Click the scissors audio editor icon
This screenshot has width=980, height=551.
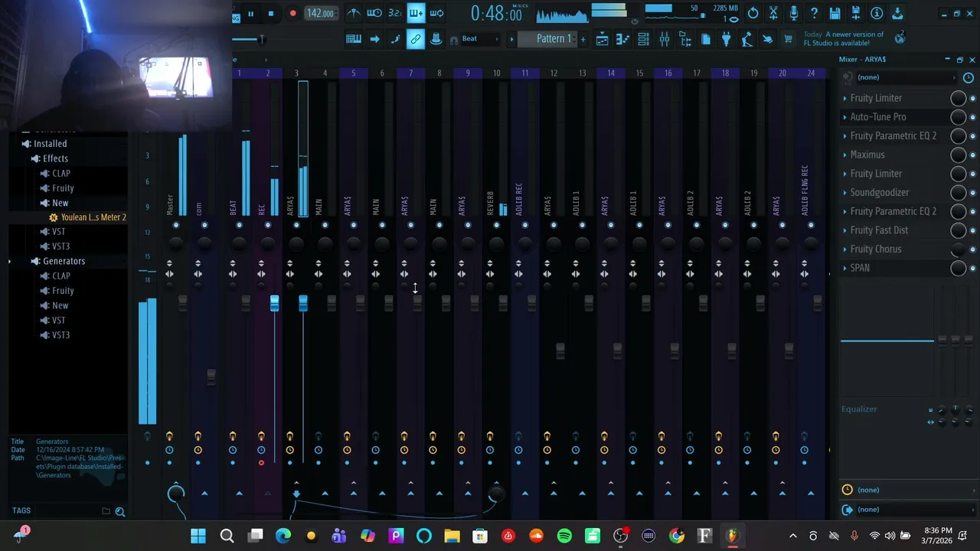click(x=774, y=13)
